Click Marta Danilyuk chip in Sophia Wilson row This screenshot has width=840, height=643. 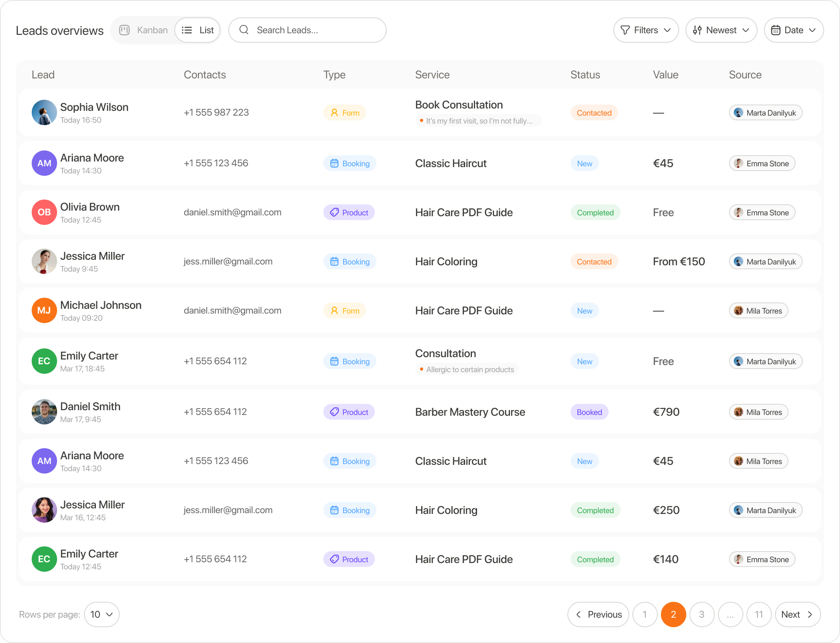(x=766, y=113)
